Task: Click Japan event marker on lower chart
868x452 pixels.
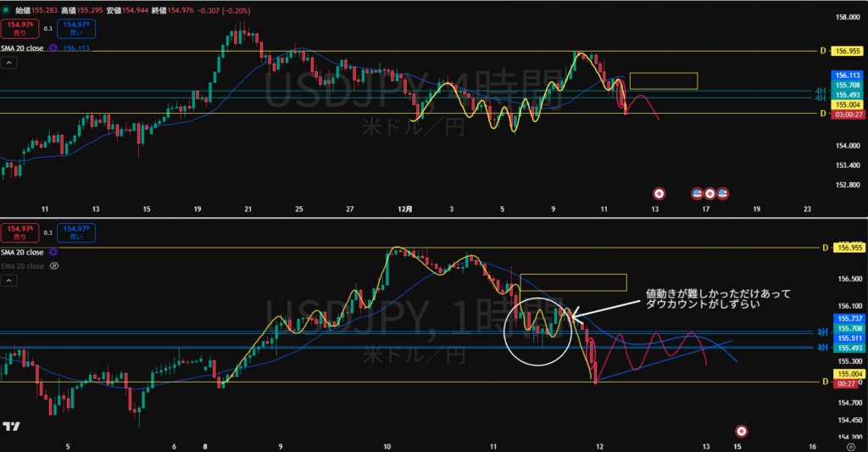Action: [742, 431]
